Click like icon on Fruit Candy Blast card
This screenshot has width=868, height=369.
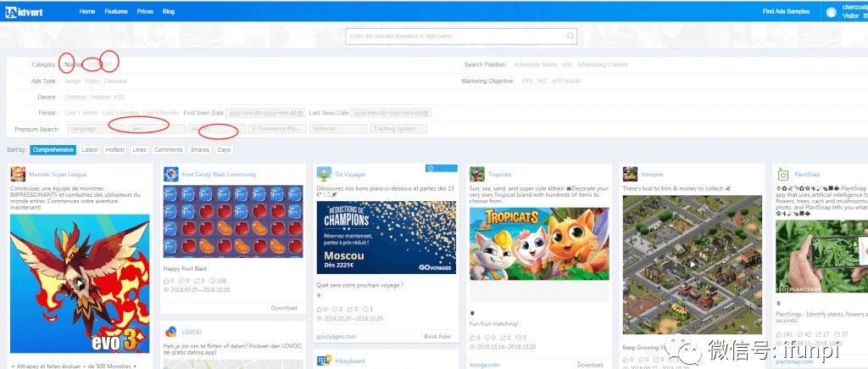click(x=166, y=281)
